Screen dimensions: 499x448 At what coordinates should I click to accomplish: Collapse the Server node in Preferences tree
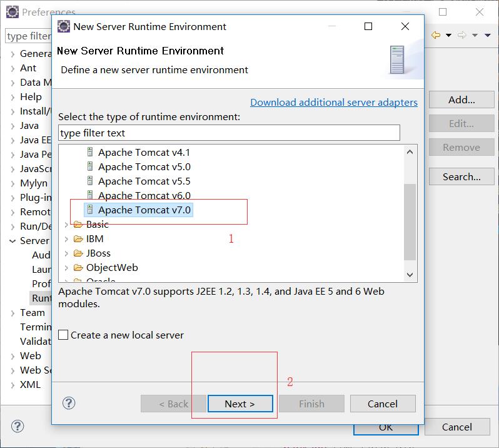pos(13,241)
